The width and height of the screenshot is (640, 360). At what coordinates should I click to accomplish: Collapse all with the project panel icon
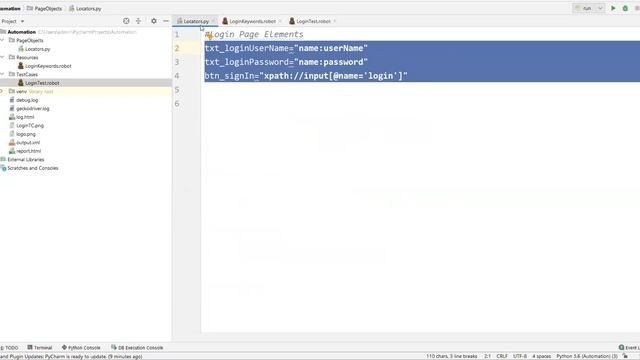click(x=138, y=21)
